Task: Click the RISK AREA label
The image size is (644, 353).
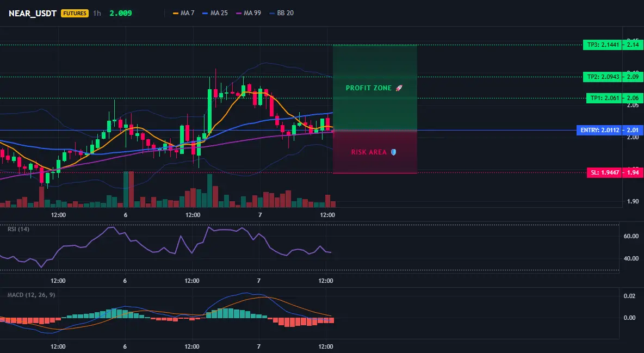Action: pyautogui.click(x=369, y=152)
